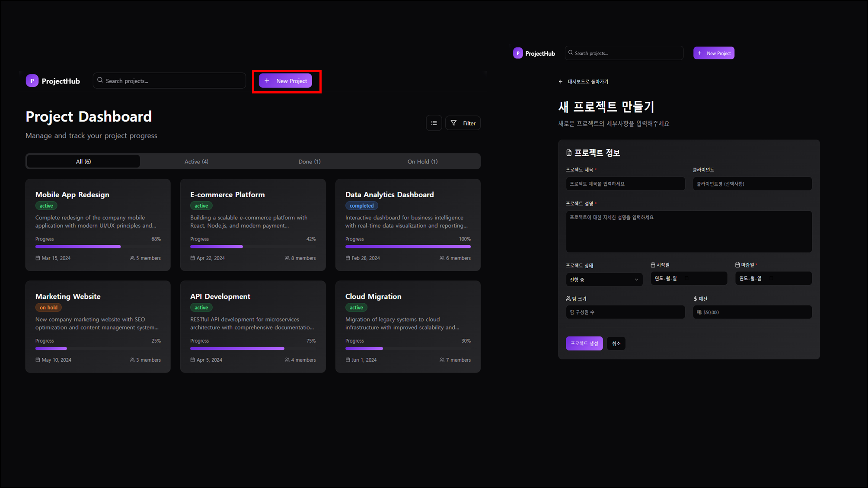This screenshot has height=488, width=868.
Task: Click the 프로젝트 제목 title input field
Action: click(625, 184)
